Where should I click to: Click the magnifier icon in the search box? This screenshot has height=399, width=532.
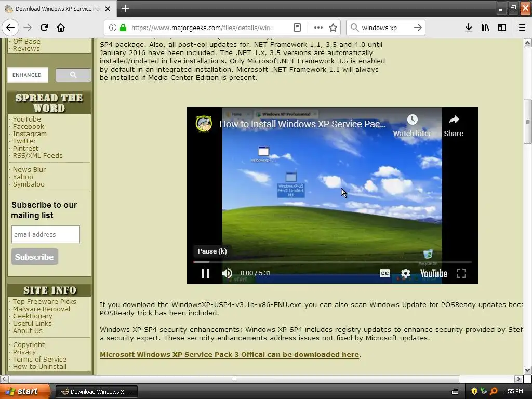coord(354,28)
